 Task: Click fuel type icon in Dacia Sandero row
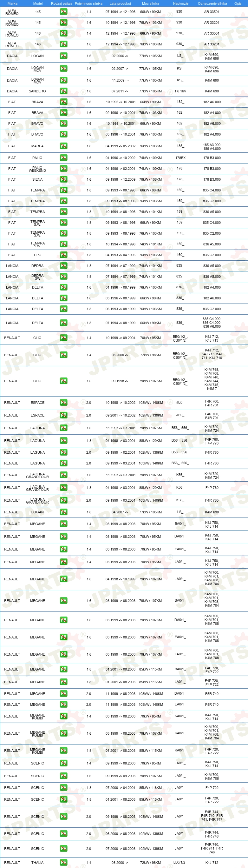(64, 91)
